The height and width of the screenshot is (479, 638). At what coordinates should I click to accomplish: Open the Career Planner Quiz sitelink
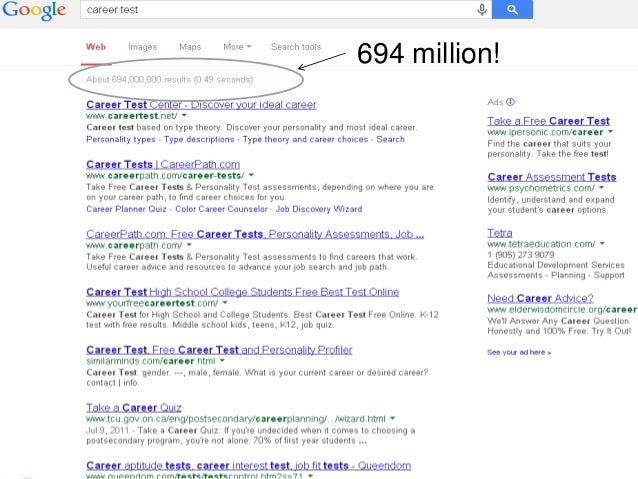(127, 209)
